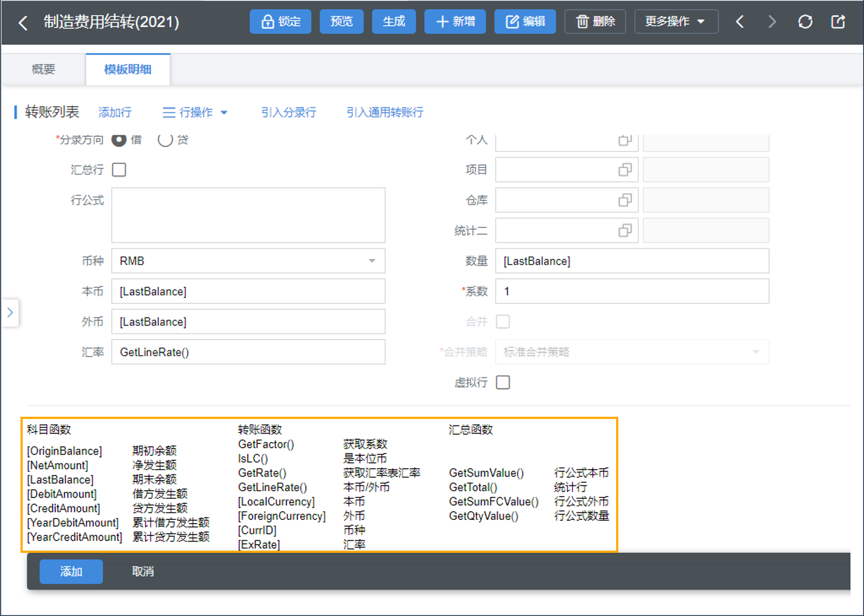This screenshot has height=616, width=864.
Task: Click the 添加行 link
Action: [x=115, y=112]
